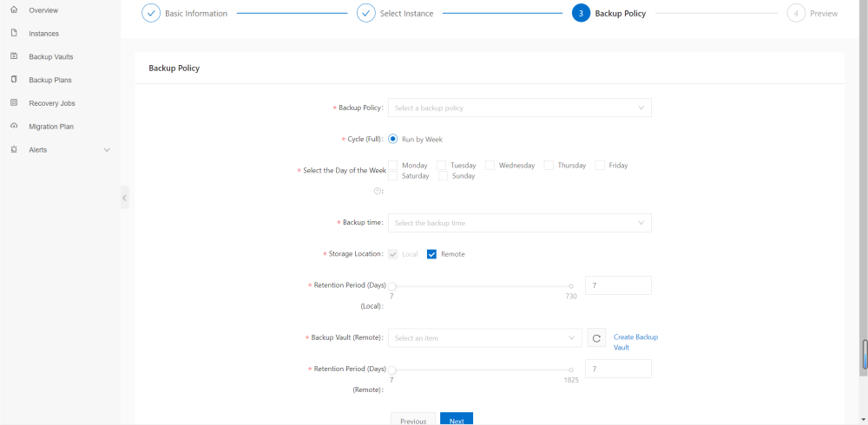Click the Select Instance checkmark step icon
The width and height of the screenshot is (868, 425).
pyautogui.click(x=366, y=13)
